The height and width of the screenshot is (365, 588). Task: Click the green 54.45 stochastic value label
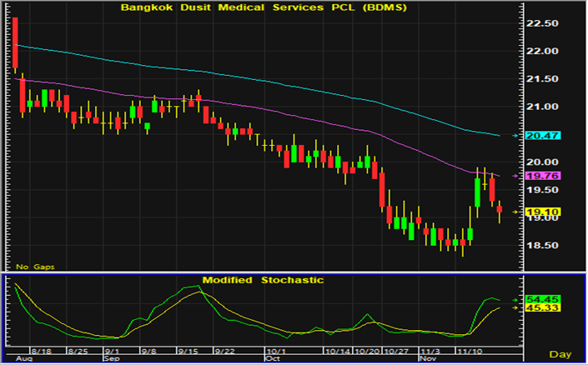point(543,298)
